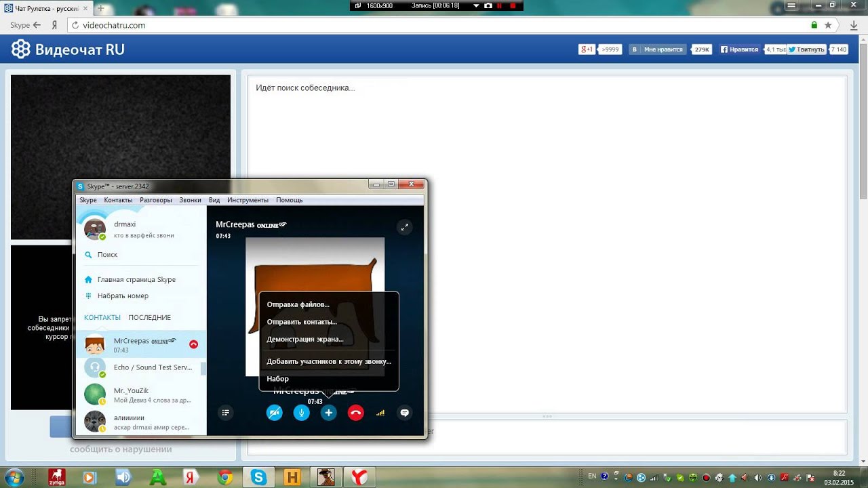Click the Поиск search field in Skype
This screenshot has height=488, width=868.
tap(141, 255)
